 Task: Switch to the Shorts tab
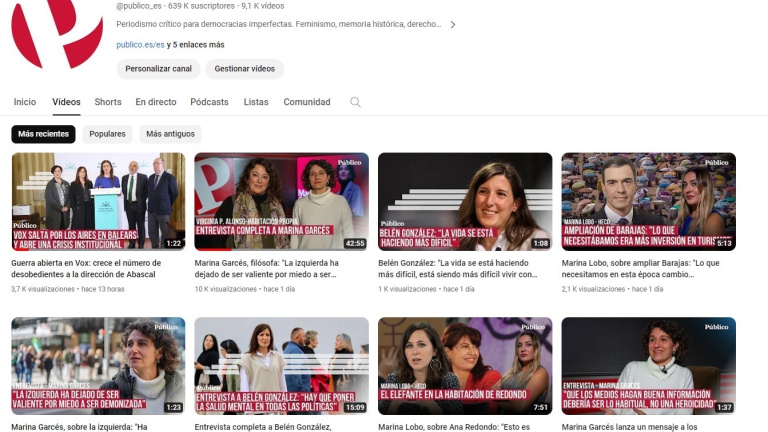108,102
